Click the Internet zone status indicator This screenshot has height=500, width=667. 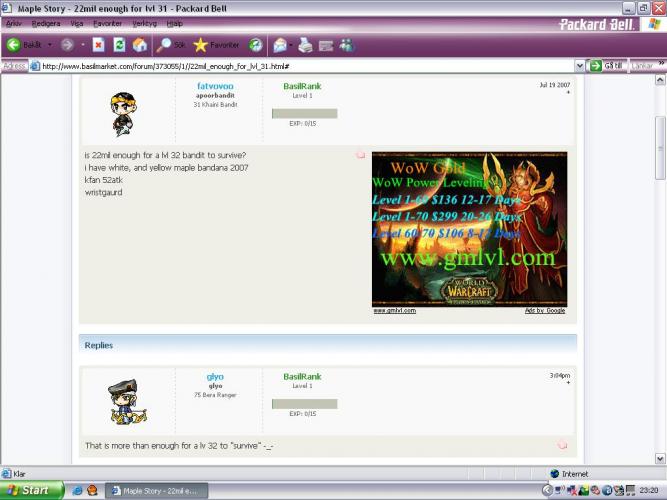click(569, 474)
